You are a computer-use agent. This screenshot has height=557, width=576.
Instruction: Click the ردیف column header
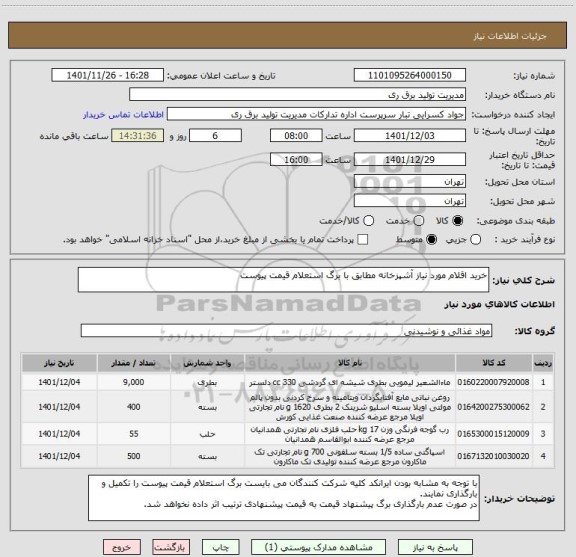point(543,363)
